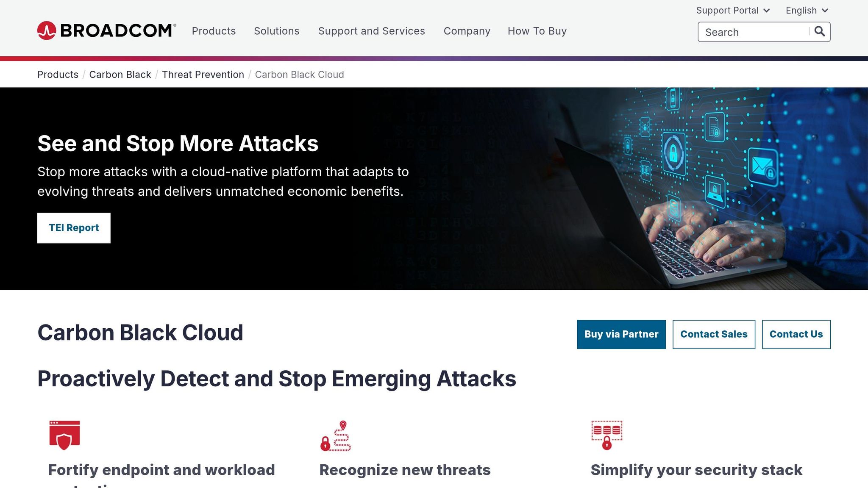Click the Broadcom logo
868x488 pixels.
pyautogui.click(x=106, y=30)
